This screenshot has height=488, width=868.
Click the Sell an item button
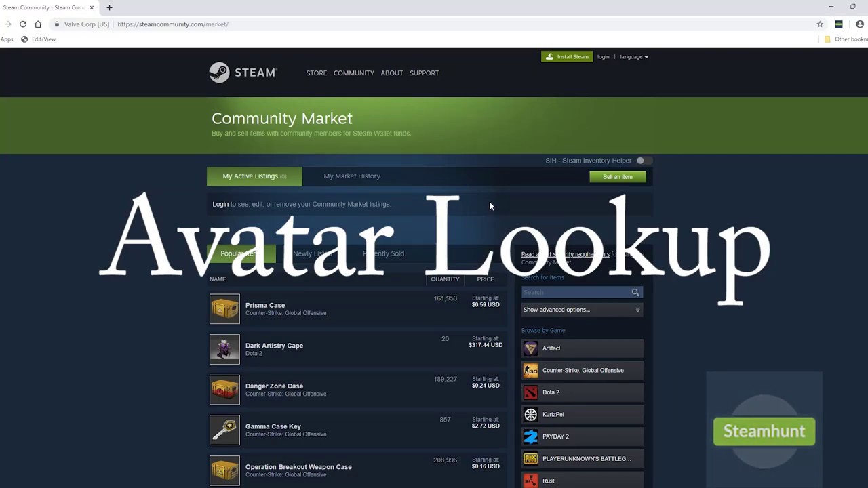pyautogui.click(x=618, y=177)
